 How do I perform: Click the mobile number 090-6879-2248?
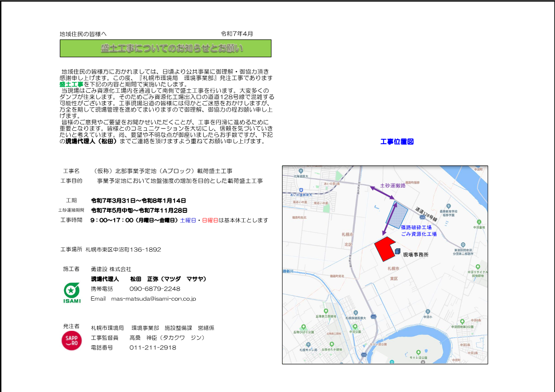click(x=155, y=289)
